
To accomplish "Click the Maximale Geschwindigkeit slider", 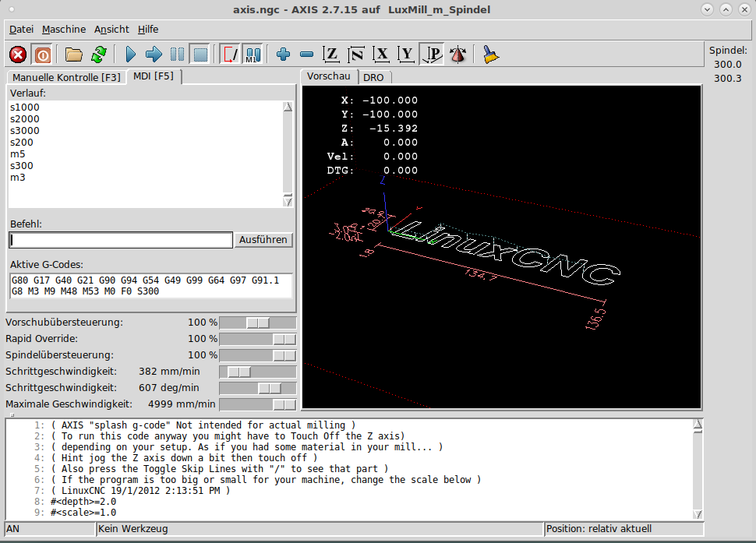I will (x=257, y=405).
